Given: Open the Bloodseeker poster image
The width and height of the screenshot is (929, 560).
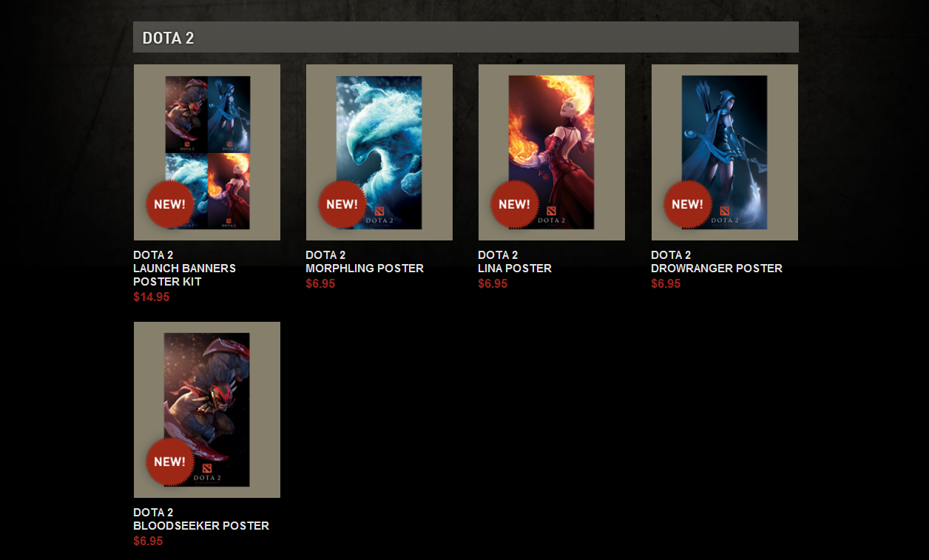Looking at the screenshot, I should (207, 410).
